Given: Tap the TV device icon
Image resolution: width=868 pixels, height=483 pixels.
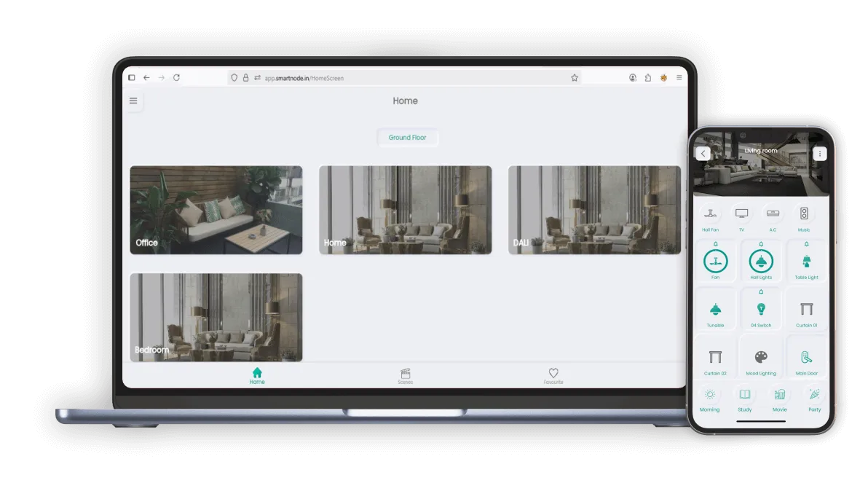Looking at the screenshot, I should click(741, 213).
